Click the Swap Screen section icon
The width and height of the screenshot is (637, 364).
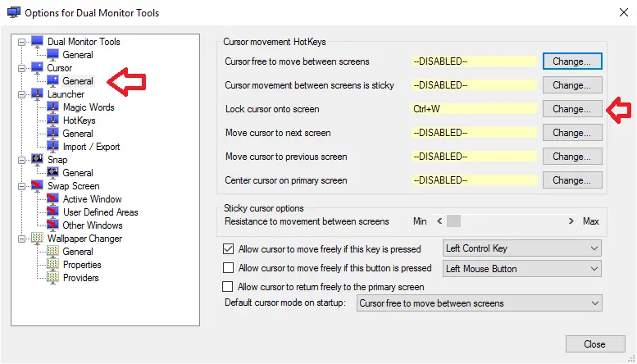[x=37, y=185]
